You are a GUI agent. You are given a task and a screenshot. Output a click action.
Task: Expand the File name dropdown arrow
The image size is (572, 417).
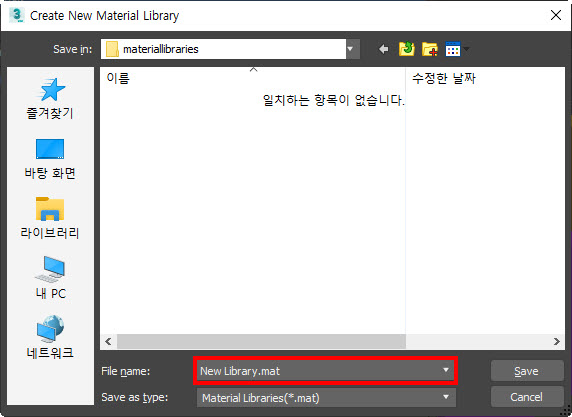[x=446, y=370]
